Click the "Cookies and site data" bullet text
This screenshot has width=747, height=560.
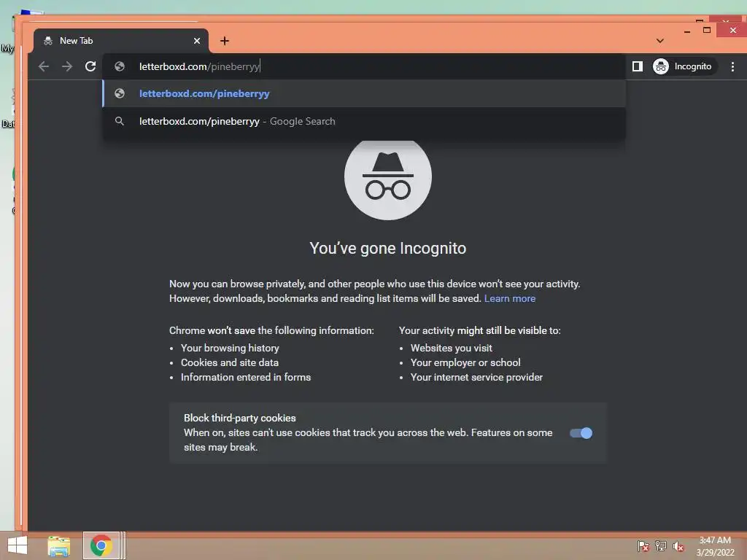coord(230,363)
